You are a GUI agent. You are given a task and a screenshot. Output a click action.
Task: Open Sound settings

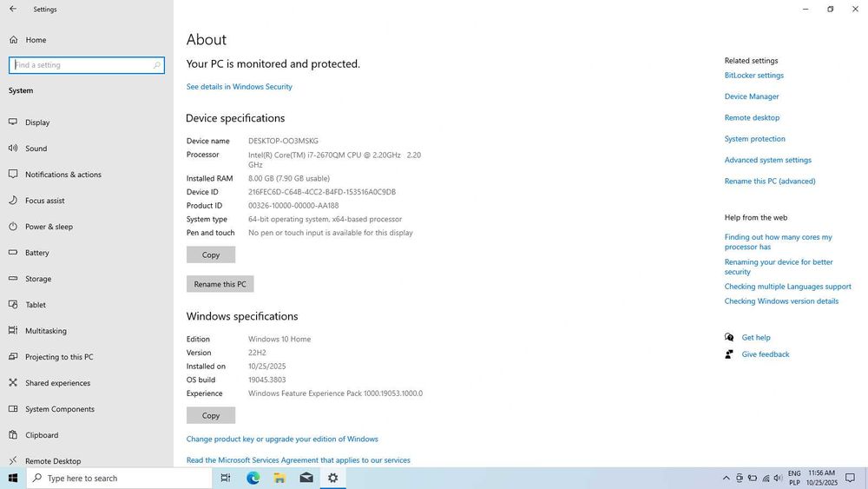(36, 149)
